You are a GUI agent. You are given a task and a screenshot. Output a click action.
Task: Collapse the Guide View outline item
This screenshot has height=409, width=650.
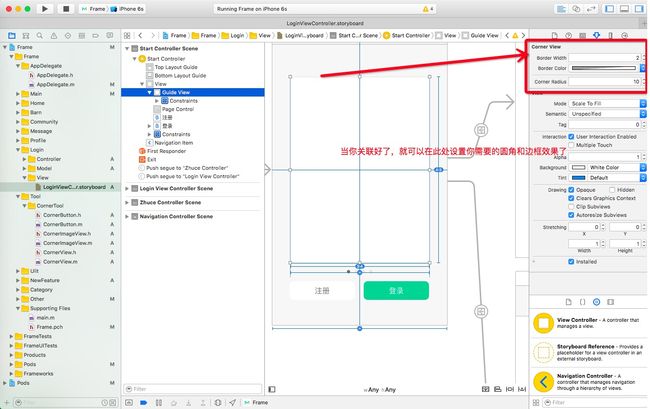pos(150,92)
